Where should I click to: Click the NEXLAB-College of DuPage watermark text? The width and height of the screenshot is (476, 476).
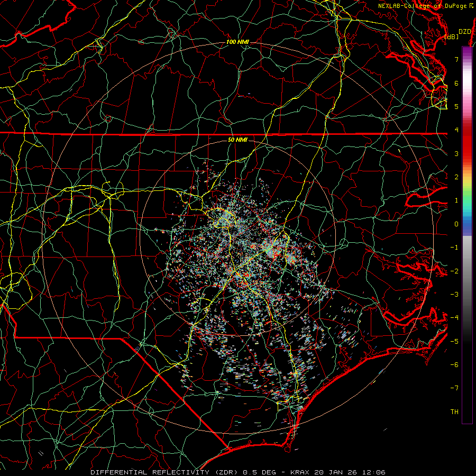point(426,6)
